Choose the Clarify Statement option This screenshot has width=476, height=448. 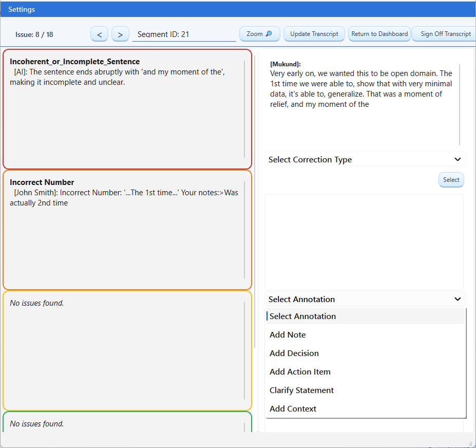coord(366,390)
